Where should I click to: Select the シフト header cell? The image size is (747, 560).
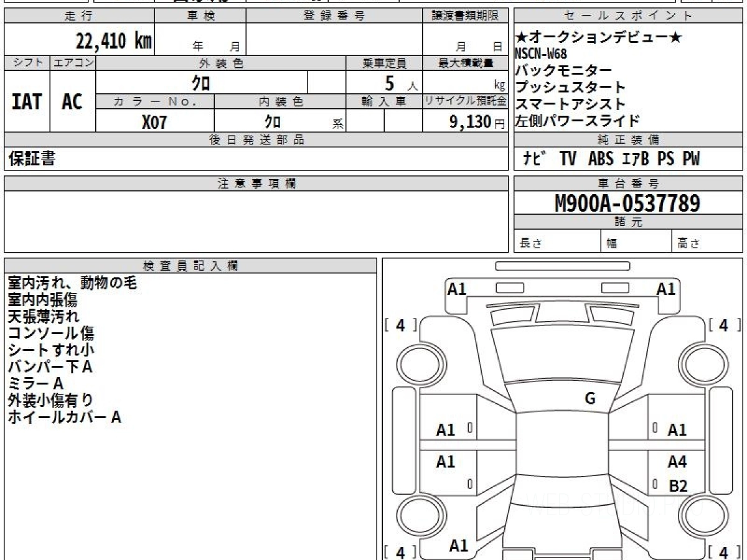click(x=27, y=63)
